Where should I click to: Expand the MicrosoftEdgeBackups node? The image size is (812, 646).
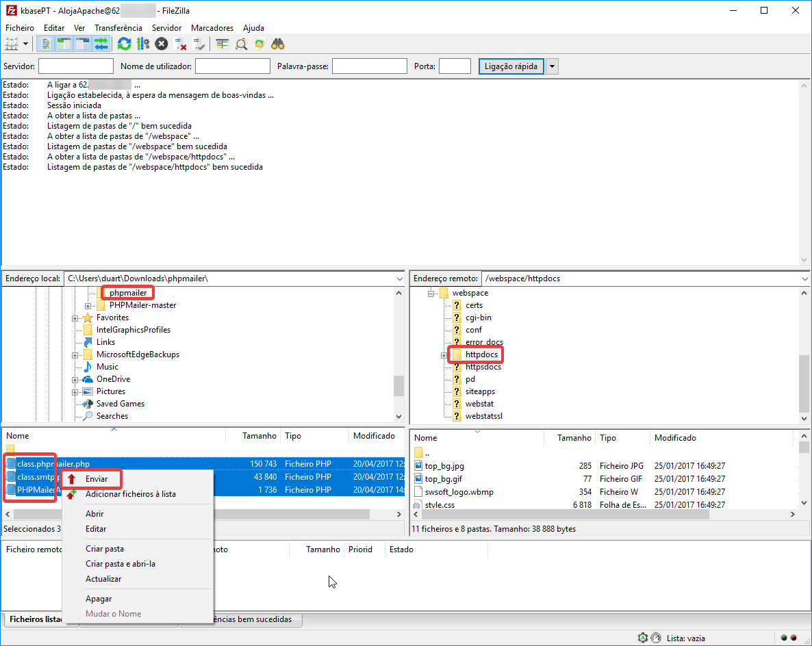tap(75, 355)
